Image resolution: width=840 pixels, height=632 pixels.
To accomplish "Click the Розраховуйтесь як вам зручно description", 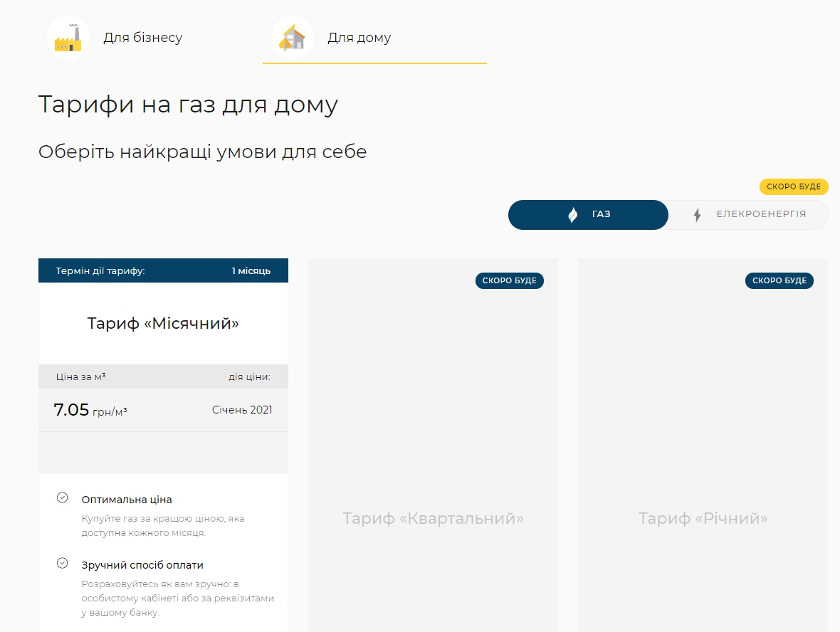I will tap(178, 599).
